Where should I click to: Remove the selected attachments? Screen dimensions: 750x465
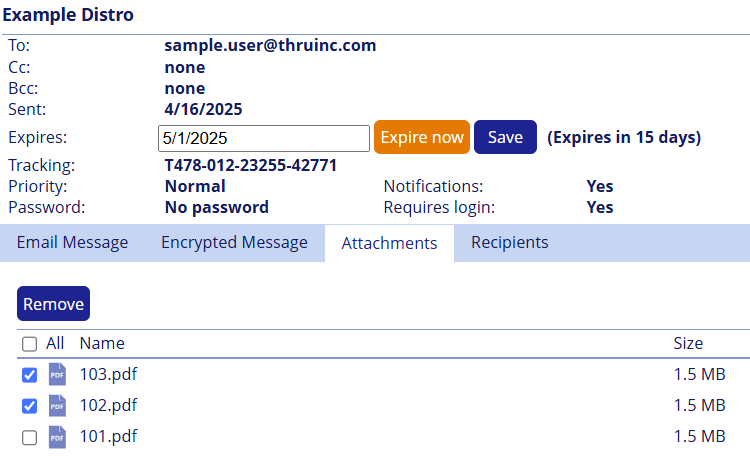tap(53, 304)
